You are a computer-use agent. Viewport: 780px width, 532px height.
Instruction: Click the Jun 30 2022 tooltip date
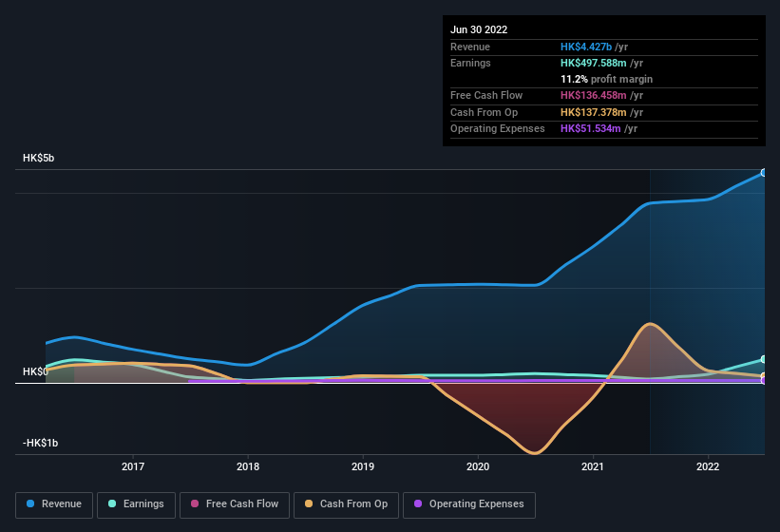coord(479,29)
